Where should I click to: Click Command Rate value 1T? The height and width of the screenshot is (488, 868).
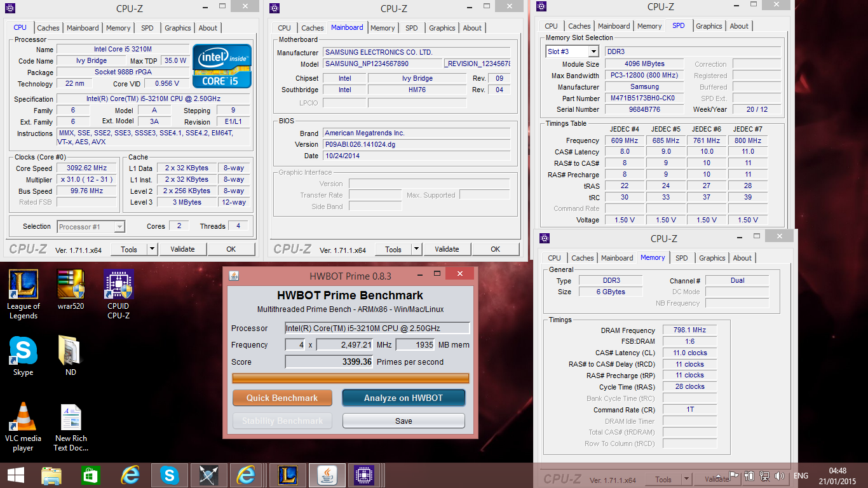coord(689,410)
